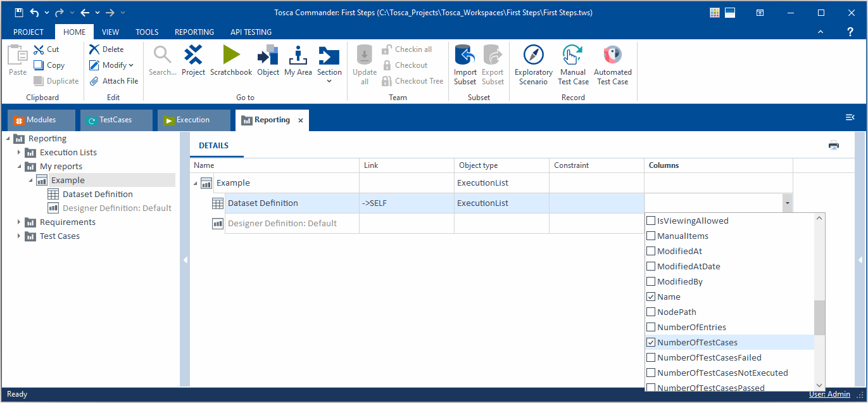Open My Area from the ribbon
868x403 pixels.
pyautogui.click(x=298, y=61)
